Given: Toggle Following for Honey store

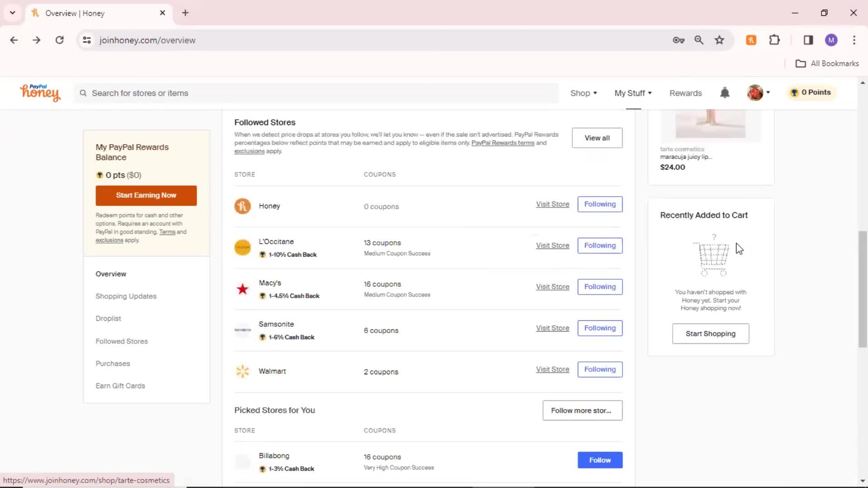Looking at the screenshot, I should 599,204.
